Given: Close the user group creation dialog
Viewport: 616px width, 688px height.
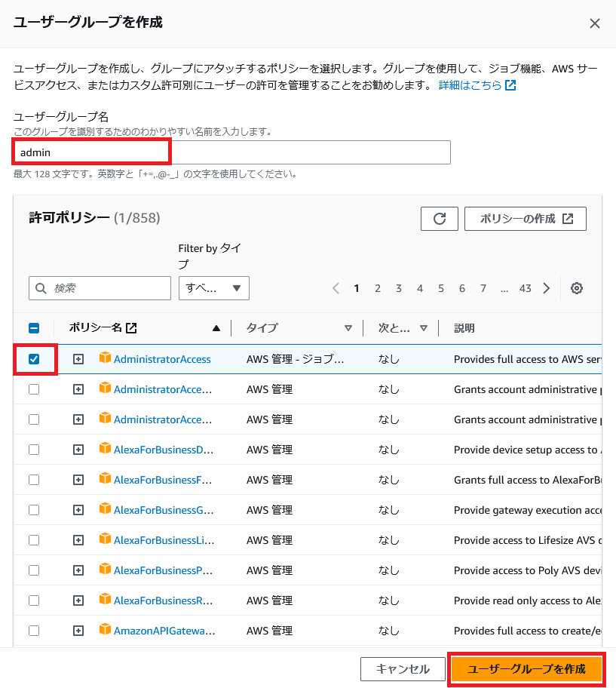Looking at the screenshot, I should tap(595, 23).
